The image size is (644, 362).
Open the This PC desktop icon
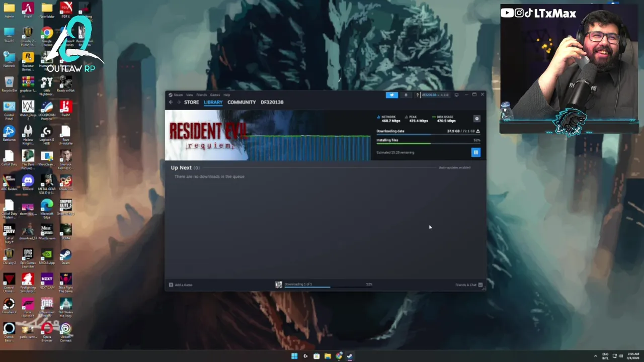pyautogui.click(x=9, y=35)
